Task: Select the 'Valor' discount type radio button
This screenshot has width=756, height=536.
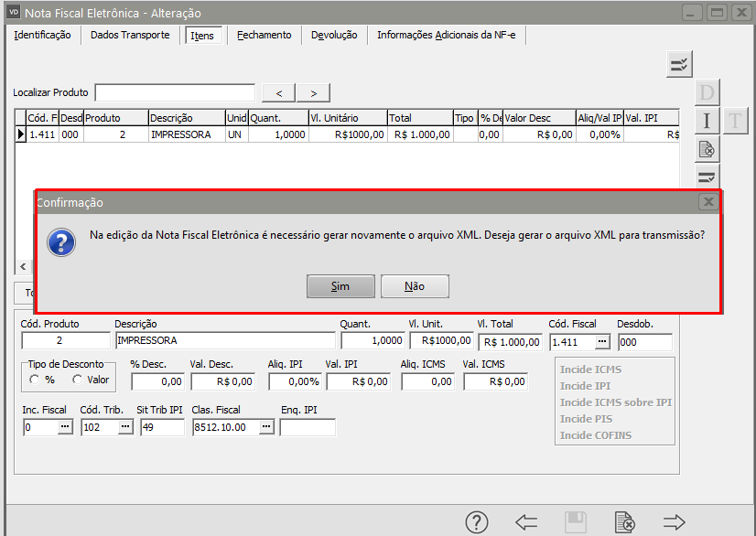Action: (78, 380)
